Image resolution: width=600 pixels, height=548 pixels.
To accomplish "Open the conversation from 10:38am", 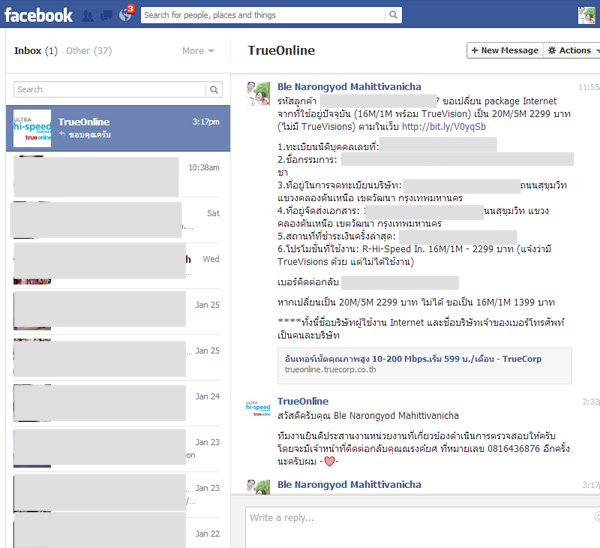I will [x=117, y=176].
